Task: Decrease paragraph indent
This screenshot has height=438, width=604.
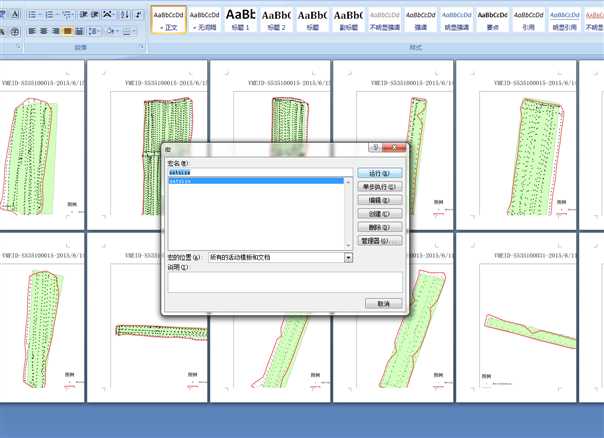Action: tap(84, 15)
